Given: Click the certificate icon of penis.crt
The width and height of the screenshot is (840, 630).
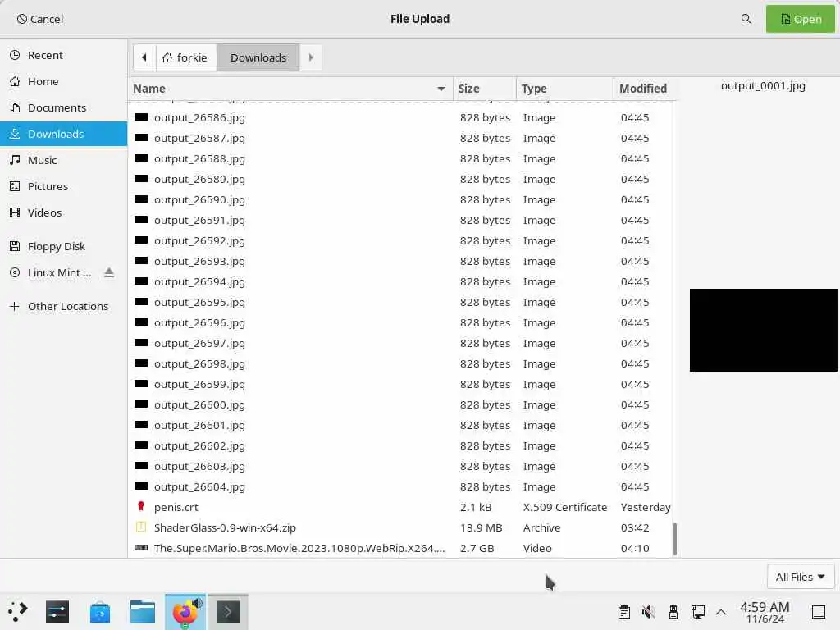Looking at the screenshot, I should click(141, 506).
